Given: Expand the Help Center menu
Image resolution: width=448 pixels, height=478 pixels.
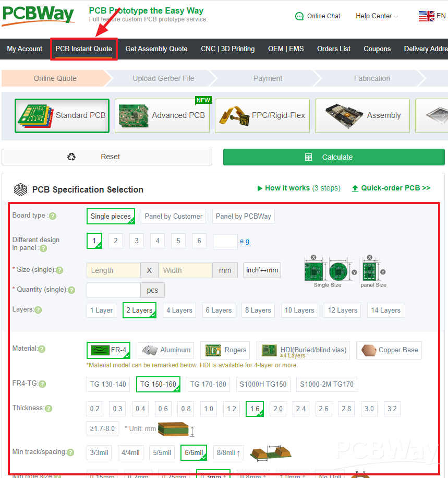Looking at the screenshot, I should (373, 16).
